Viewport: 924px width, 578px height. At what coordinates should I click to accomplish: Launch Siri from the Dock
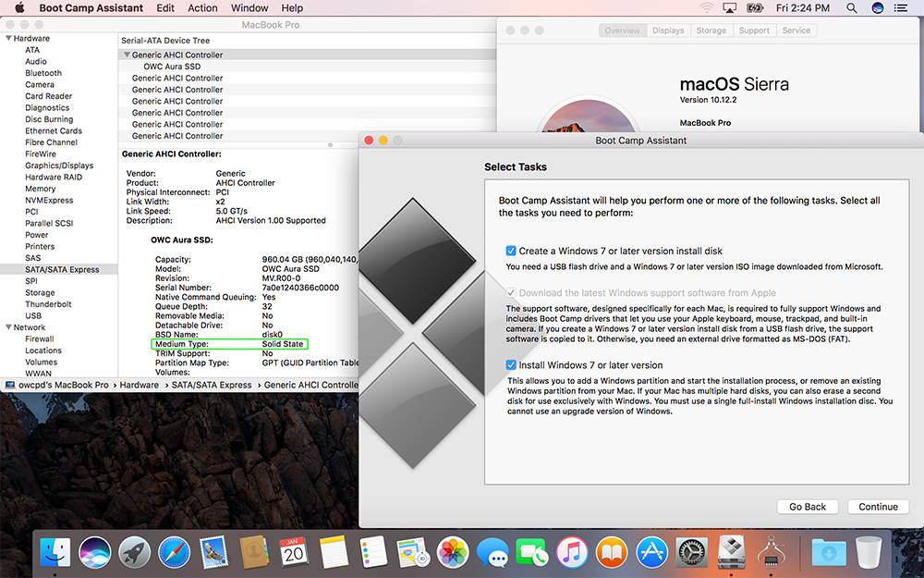pyautogui.click(x=95, y=553)
